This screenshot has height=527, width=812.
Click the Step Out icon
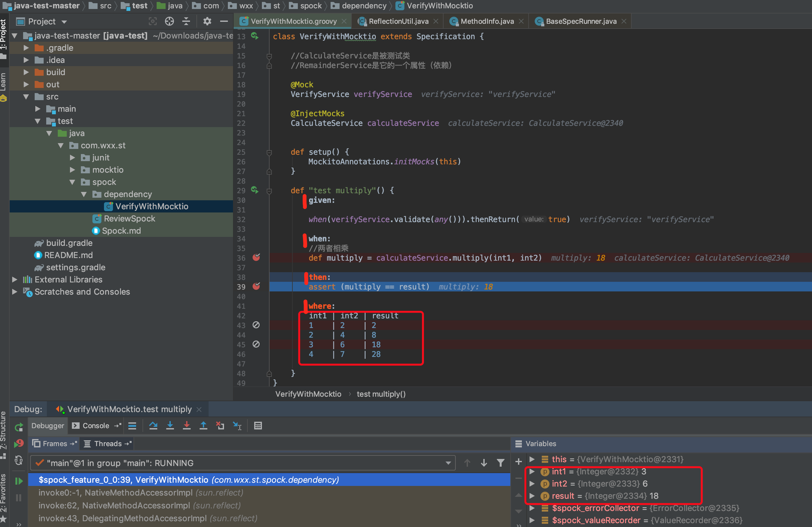click(203, 426)
